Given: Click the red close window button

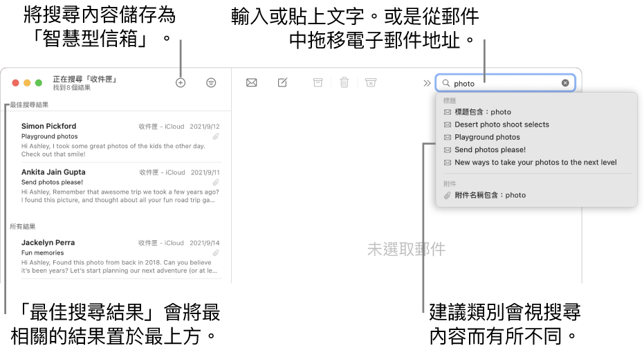Looking at the screenshot, I should [16, 83].
